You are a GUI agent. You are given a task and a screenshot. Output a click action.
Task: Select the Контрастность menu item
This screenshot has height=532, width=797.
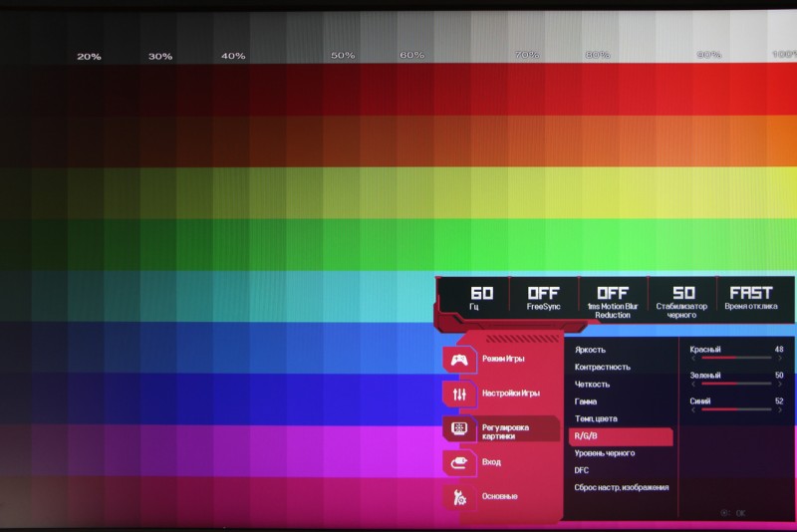(603, 367)
